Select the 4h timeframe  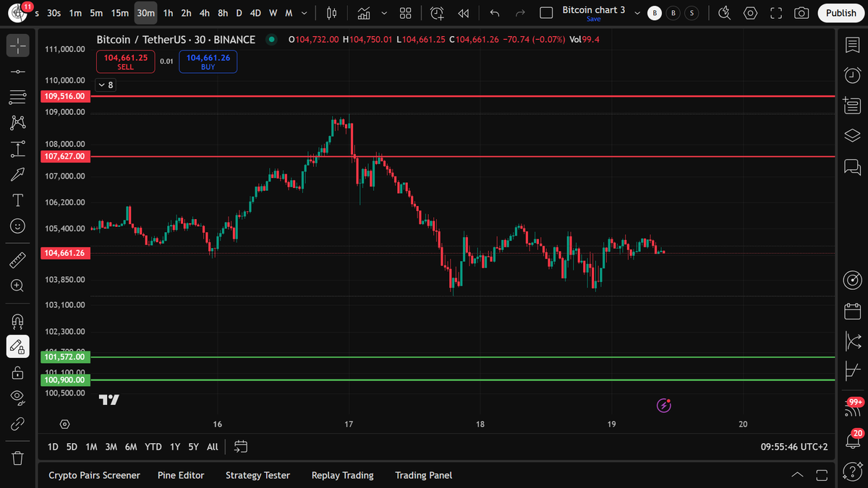205,13
